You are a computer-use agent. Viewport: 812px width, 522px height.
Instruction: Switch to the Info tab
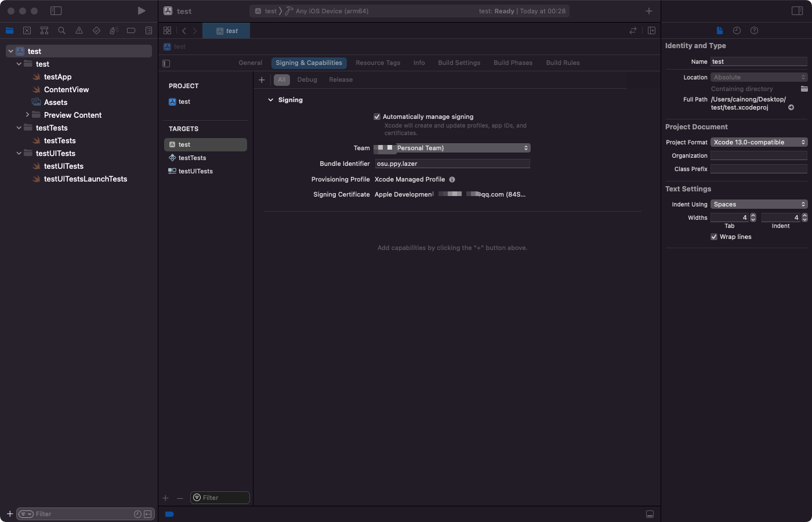tap(419, 63)
